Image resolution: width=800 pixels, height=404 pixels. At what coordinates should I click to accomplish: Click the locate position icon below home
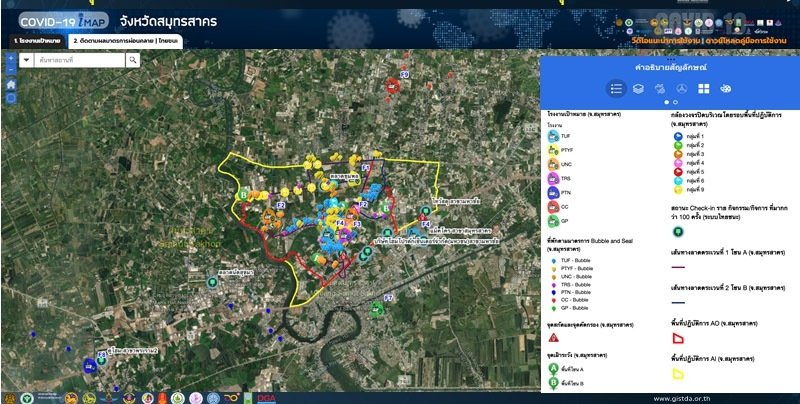(x=11, y=99)
